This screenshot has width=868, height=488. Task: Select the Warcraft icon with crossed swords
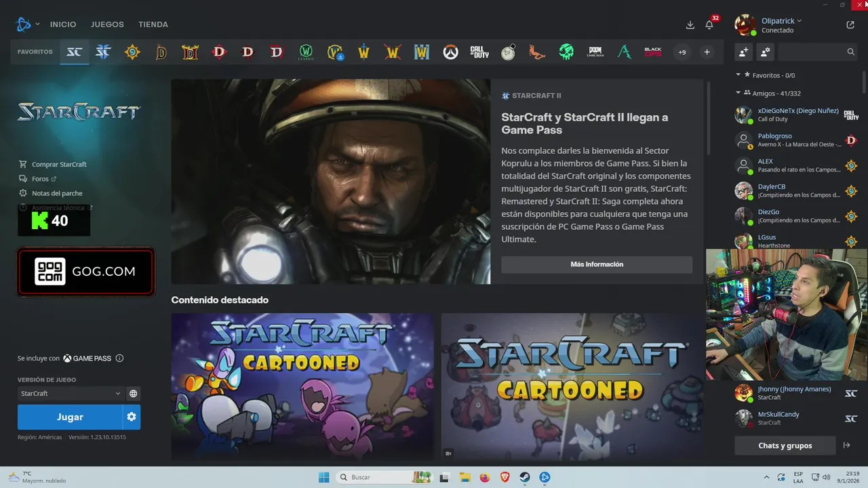(x=393, y=52)
